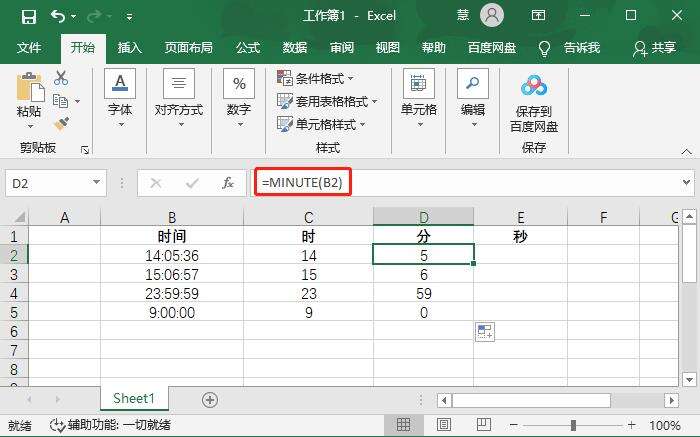700x437 pixels.
Task: Click the Save icon in title bar
Action: [x=29, y=17]
